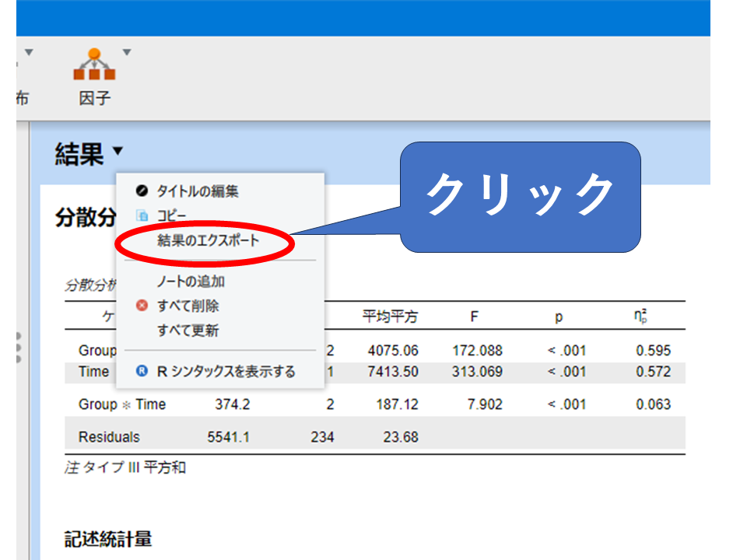The height and width of the screenshot is (560, 747).
Task: Click the copy icon beside コピー
Action: [141, 216]
